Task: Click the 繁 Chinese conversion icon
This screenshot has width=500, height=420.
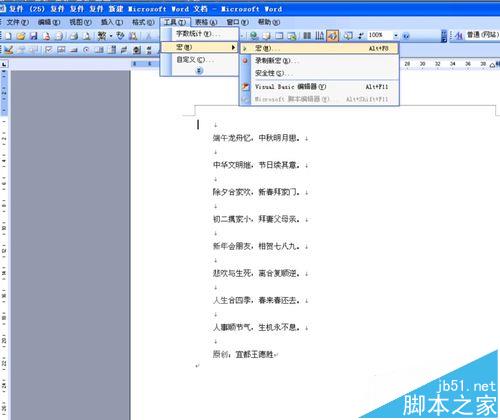Action: click(x=102, y=36)
